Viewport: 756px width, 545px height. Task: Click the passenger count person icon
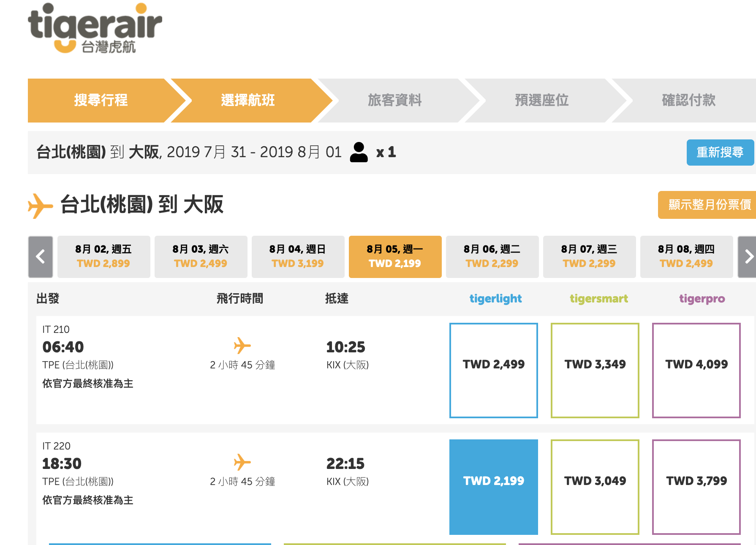359,152
